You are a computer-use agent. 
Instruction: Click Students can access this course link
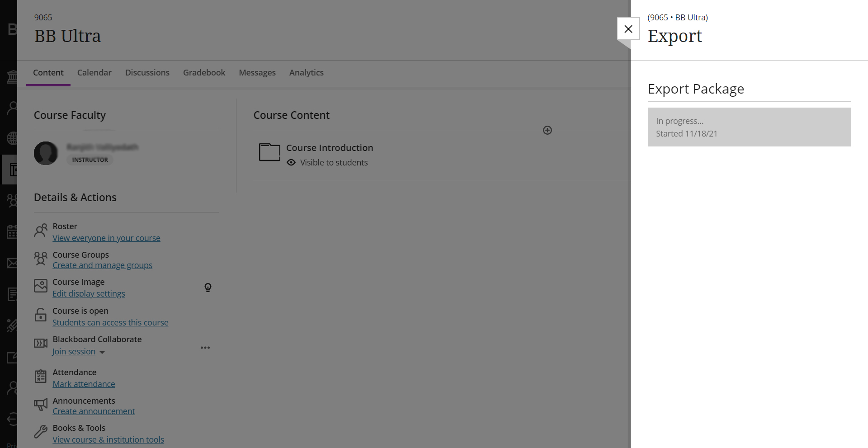coord(110,322)
